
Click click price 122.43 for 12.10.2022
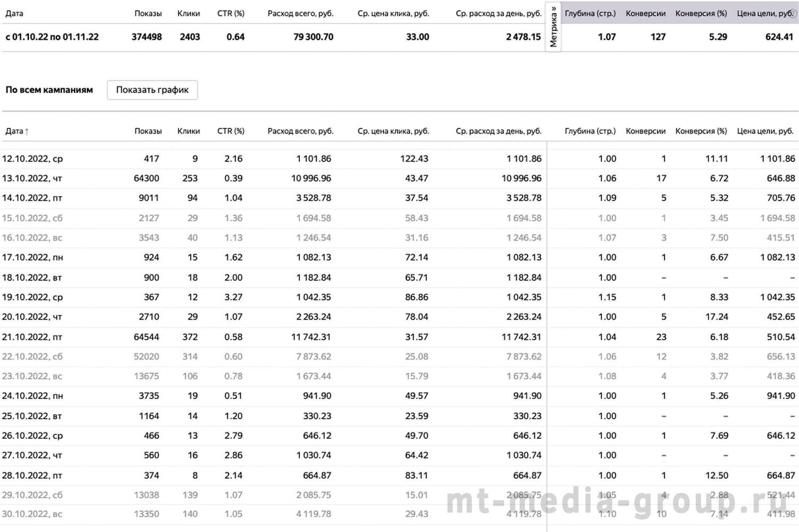[x=414, y=159]
